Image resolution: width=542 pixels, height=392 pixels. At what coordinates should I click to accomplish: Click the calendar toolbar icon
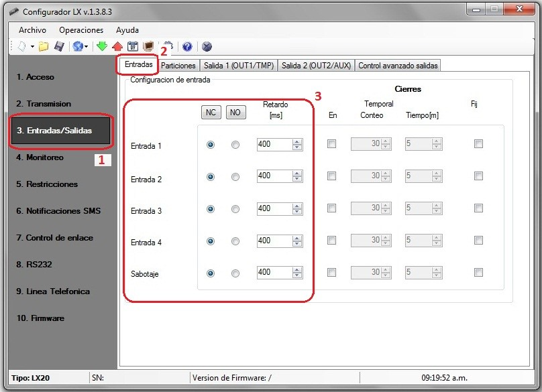(133, 46)
